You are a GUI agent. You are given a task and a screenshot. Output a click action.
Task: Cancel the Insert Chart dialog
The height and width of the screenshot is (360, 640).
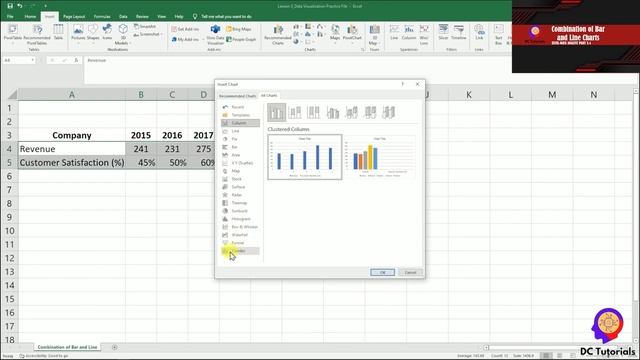[x=410, y=272]
